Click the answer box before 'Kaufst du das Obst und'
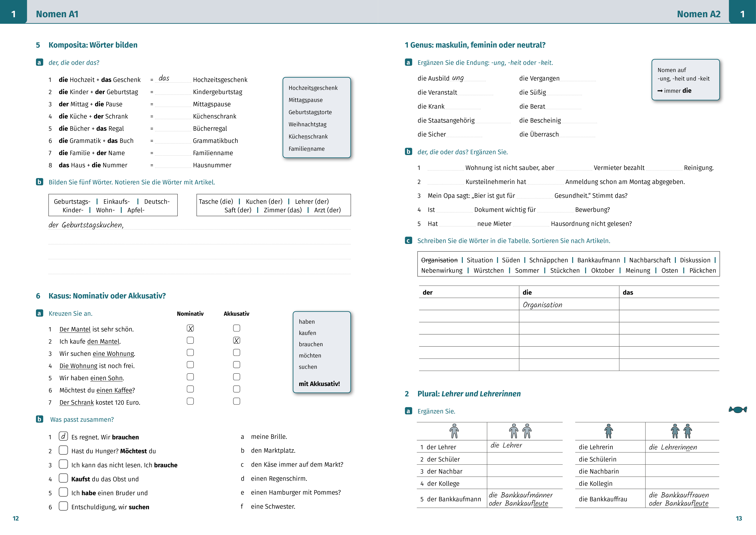756x535 pixels. (x=63, y=478)
